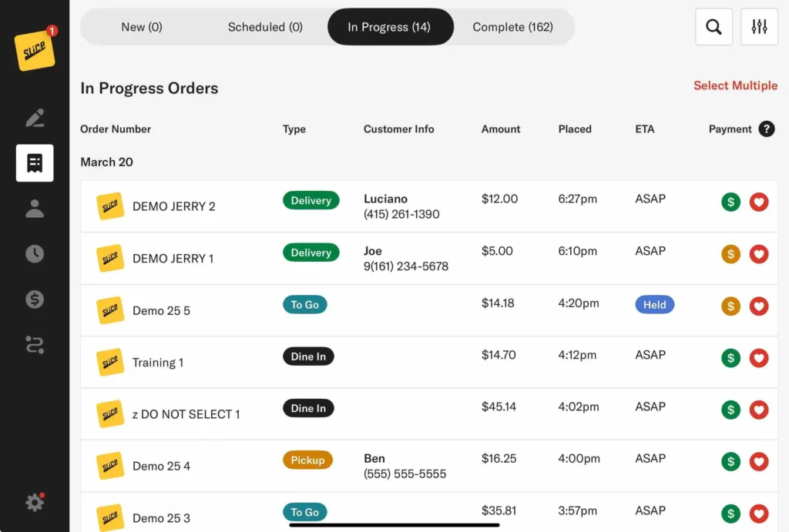Click orange dollar icon for DEMO JERRY 1

coord(730,254)
